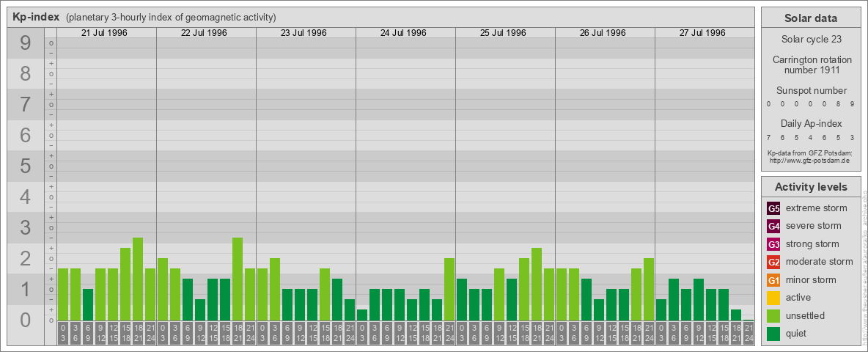This screenshot has height=352, width=868.
Task: Click the Solar cycle 23 text
Action: click(811, 40)
